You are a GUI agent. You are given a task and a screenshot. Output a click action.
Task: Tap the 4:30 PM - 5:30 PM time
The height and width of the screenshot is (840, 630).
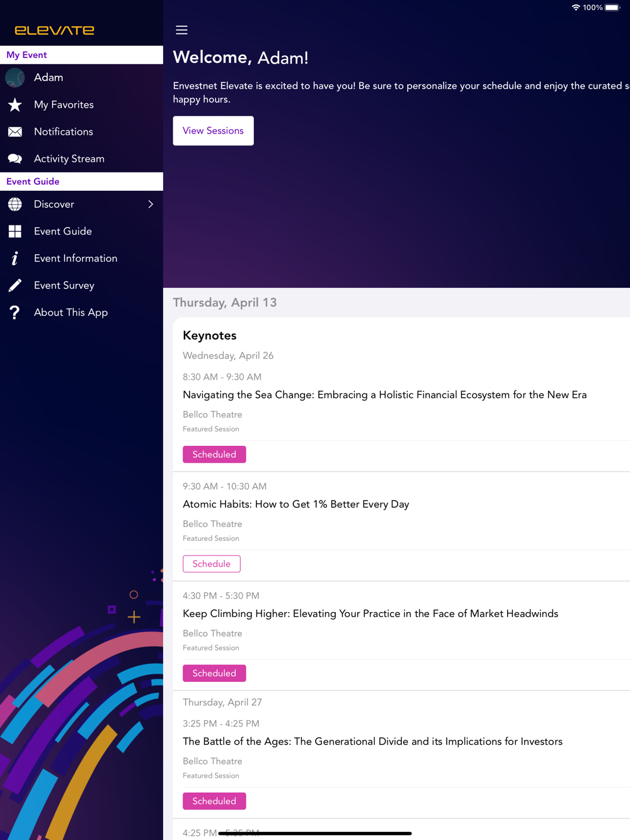[221, 596]
